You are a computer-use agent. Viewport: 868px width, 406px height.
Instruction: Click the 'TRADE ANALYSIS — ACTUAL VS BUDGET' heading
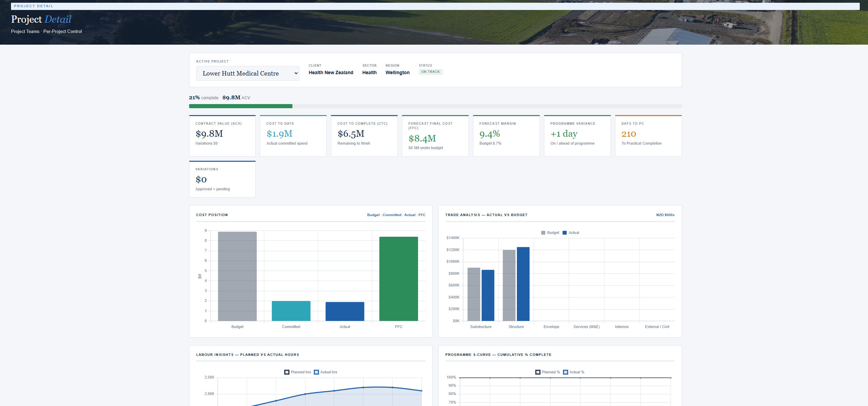click(x=486, y=215)
